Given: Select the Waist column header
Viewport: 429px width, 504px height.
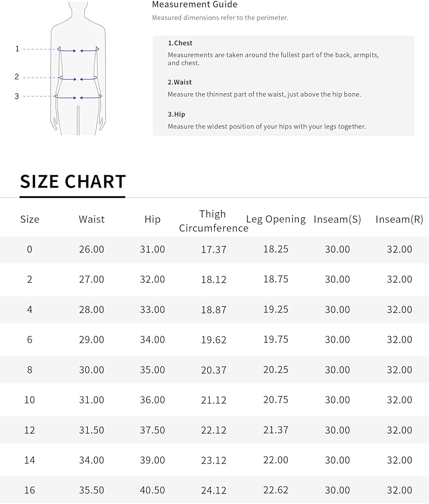Looking at the screenshot, I should [92, 219].
